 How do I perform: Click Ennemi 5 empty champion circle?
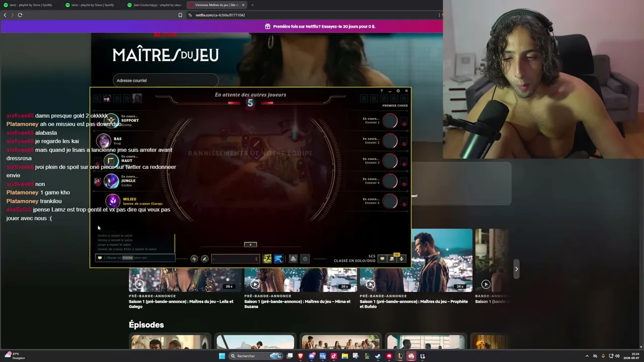tap(390, 201)
